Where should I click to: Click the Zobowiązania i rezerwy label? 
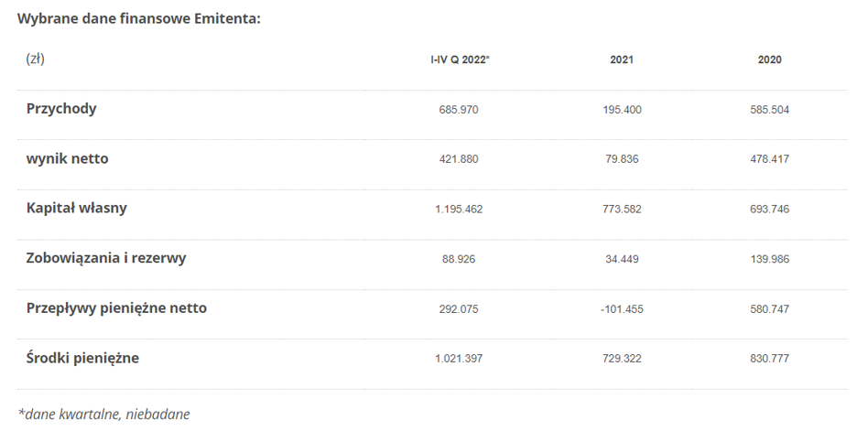point(105,258)
